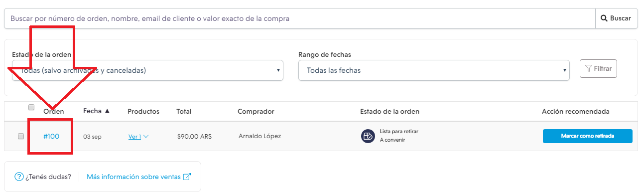Image resolution: width=644 pixels, height=195 pixels.
Task: Open Más información sobre ventas link
Action: coord(133,177)
